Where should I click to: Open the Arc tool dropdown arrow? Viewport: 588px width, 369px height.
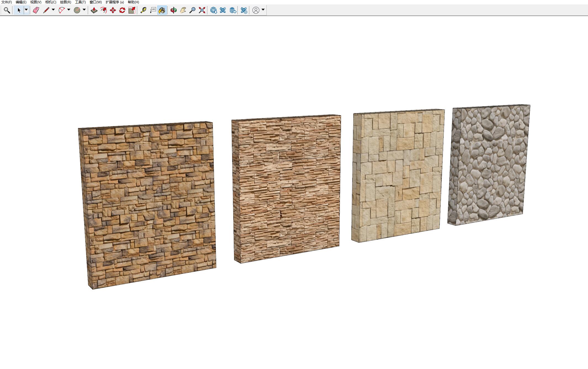click(x=69, y=10)
